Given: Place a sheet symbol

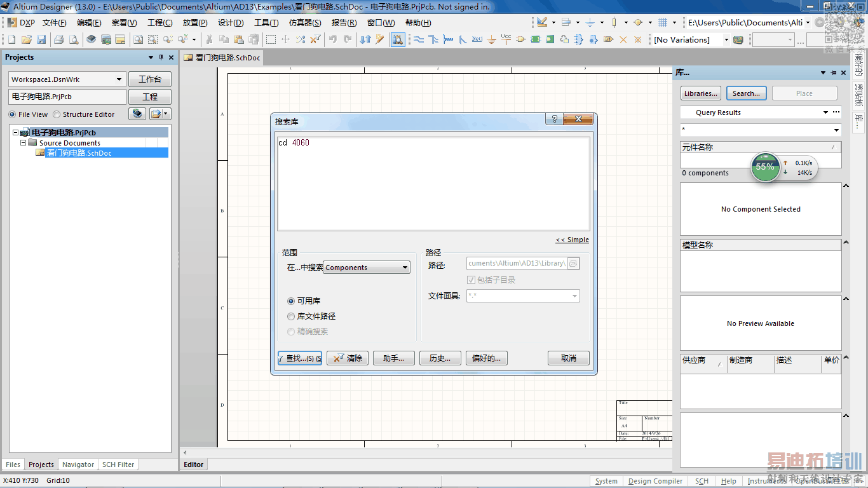Looking at the screenshot, I should [x=536, y=39].
